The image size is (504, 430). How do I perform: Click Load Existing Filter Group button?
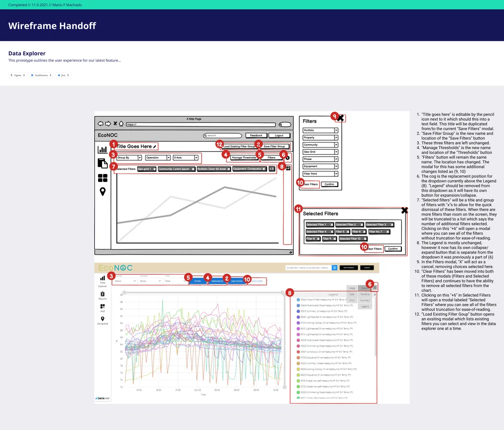239,147
